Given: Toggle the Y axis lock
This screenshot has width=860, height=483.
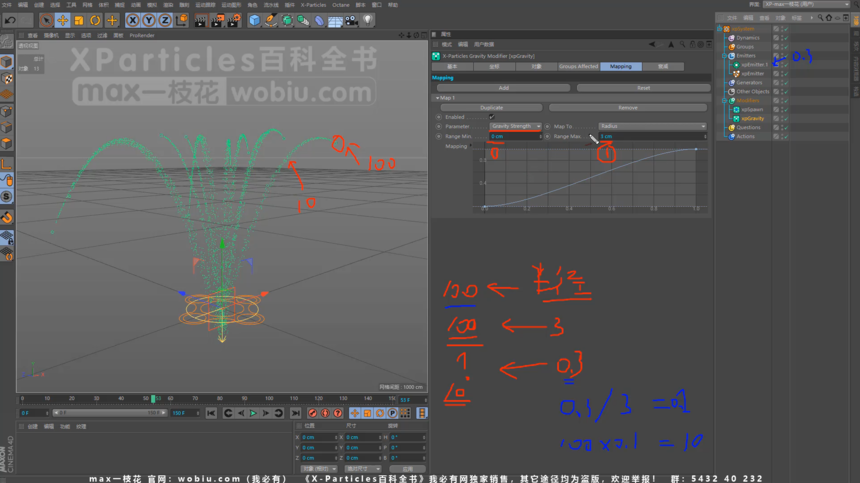Looking at the screenshot, I should (x=149, y=21).
